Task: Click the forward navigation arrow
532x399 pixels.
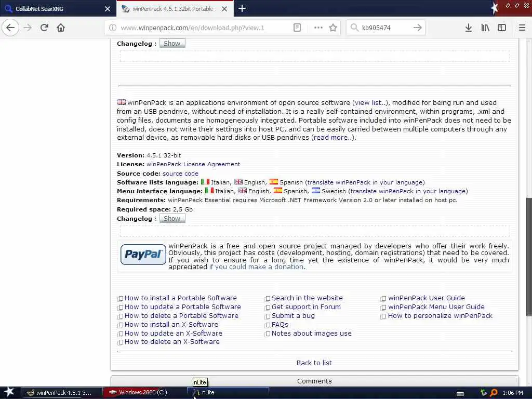Action: (28, 28)
